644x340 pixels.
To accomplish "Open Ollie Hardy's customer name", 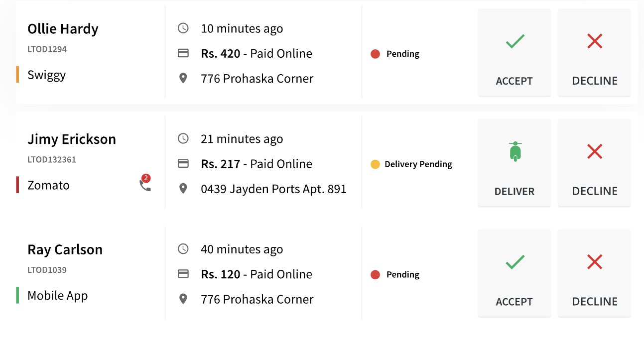I will (x=63, y=29).
